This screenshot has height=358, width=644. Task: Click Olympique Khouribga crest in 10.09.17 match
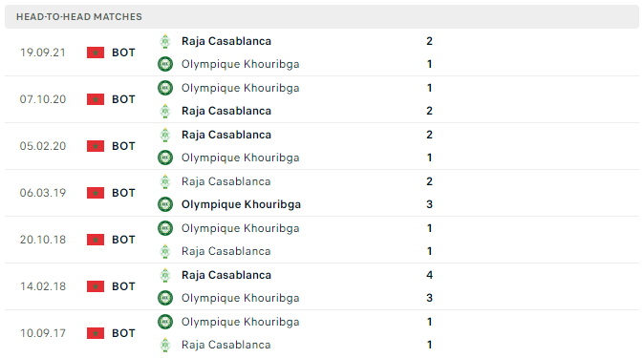[x=165, y=322]
